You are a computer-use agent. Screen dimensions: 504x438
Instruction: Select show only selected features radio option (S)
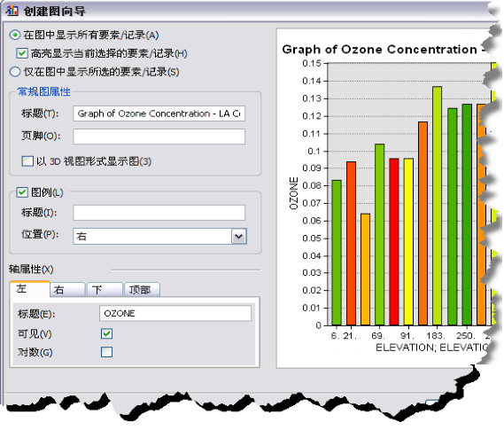(15, 72)
